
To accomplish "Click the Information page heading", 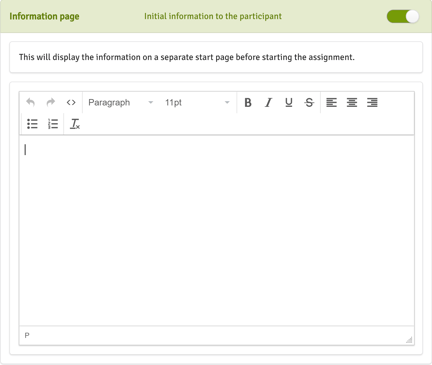I will tap(44, 16).
